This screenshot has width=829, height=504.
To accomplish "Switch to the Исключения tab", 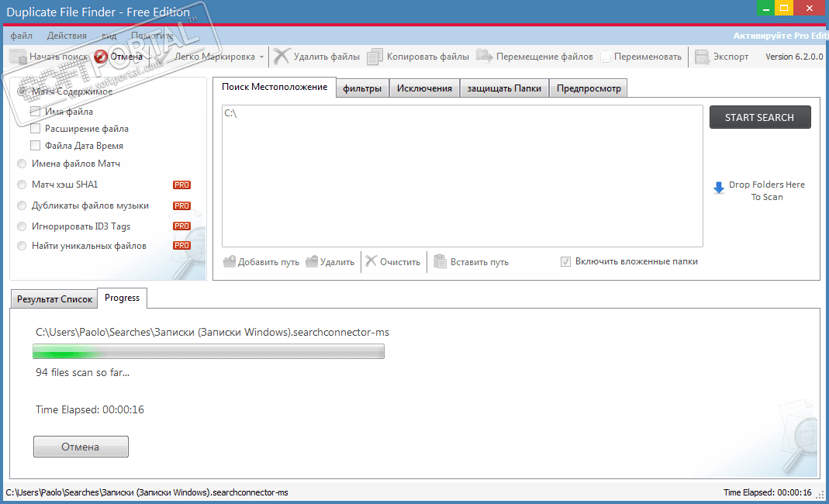I will (424, 88).
